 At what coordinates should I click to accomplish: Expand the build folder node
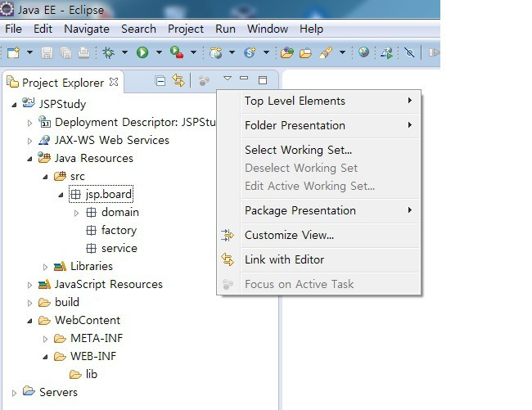pyautogui.click(x=29, y=303)
